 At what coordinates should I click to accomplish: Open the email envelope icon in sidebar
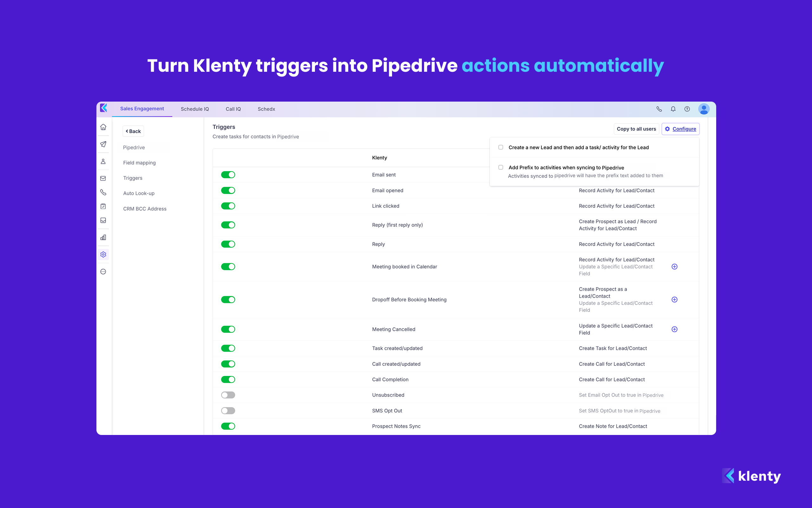click(103, 178)
